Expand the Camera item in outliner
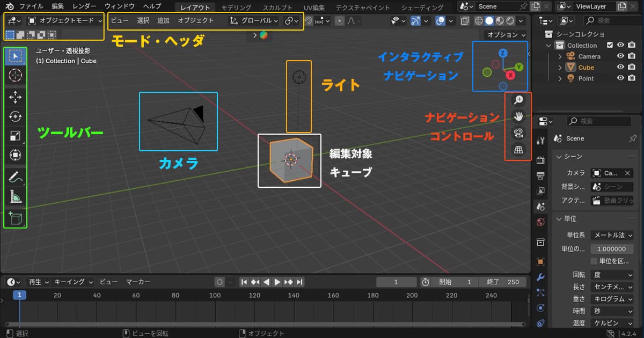This screenshot has width=644, height=338. click(x=560, y=56)
